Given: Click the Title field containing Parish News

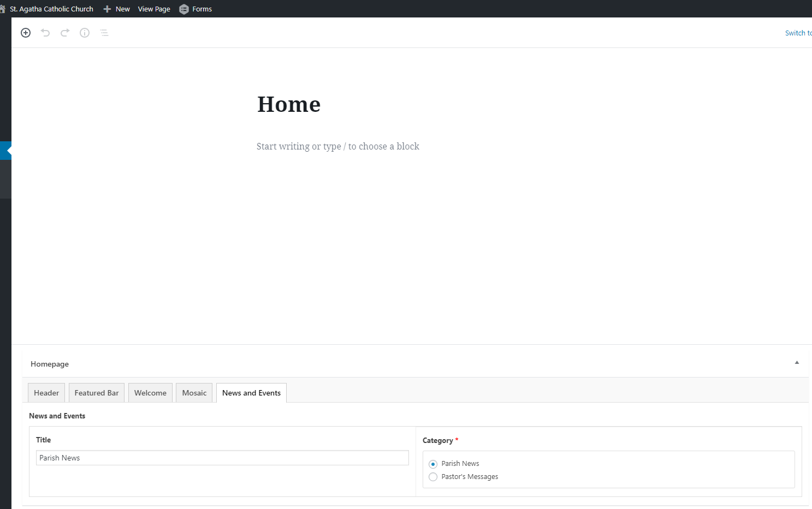Looking at the screenshot, I should coord(222,458).
